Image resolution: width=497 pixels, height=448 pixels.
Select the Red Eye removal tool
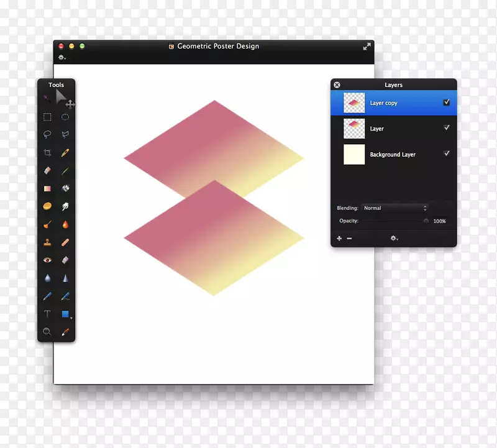coord(47,260)
